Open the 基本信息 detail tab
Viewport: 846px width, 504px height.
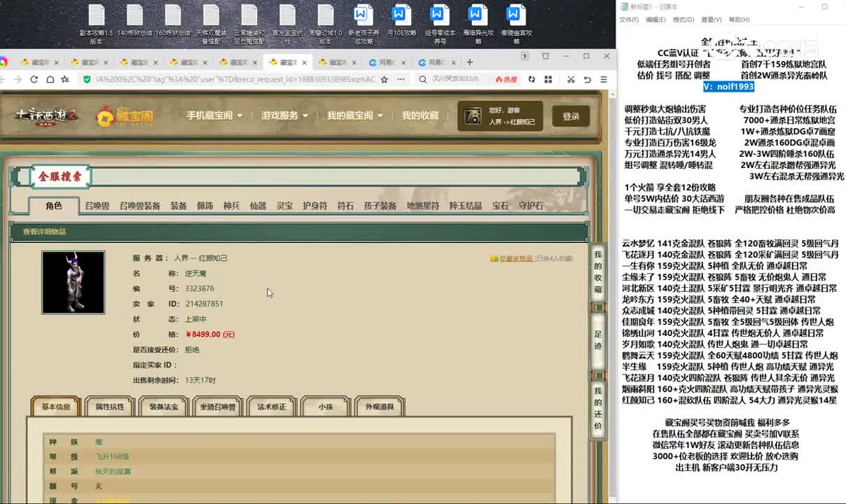pyautogui.click(x=56, y=407)
